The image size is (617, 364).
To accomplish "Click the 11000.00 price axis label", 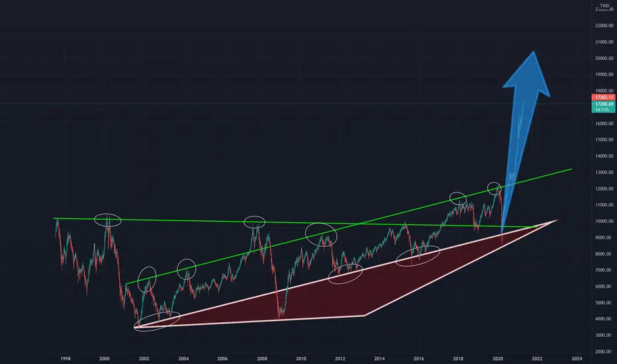I will click(x=604, y=205).
